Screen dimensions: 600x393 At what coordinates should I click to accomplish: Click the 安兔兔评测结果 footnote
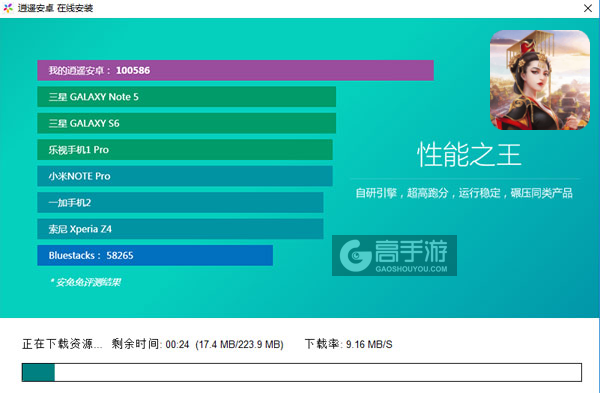86,282
